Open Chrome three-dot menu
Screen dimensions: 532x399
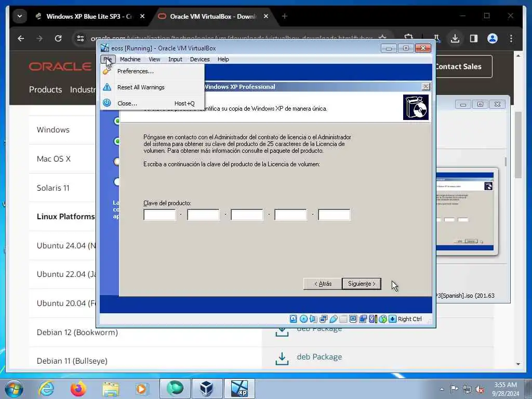[x=511, y=38]
